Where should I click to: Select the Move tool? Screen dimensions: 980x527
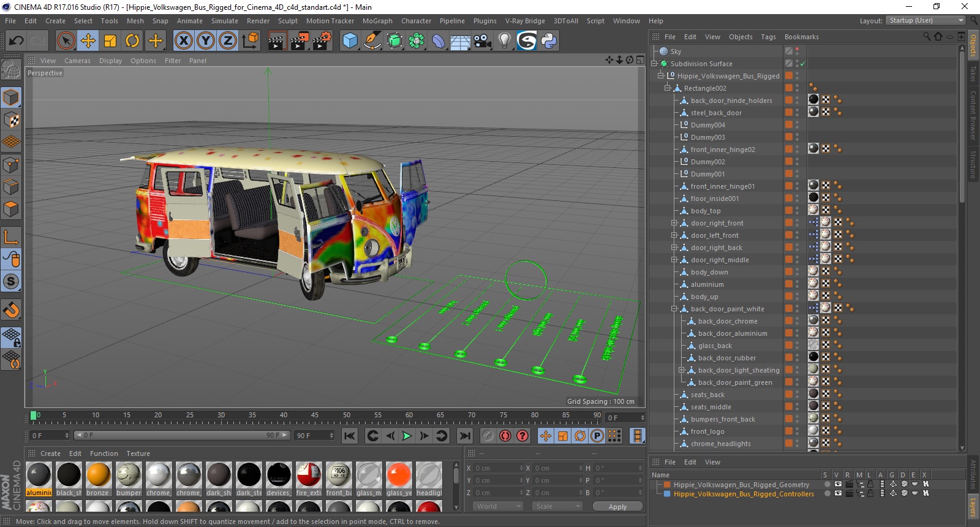88,41
